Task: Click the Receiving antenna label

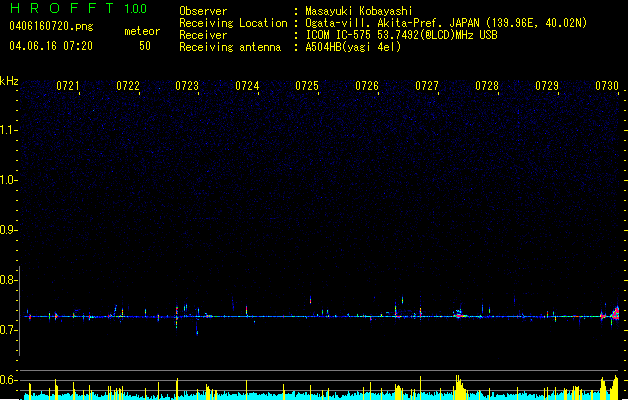Action: point(230,47)
